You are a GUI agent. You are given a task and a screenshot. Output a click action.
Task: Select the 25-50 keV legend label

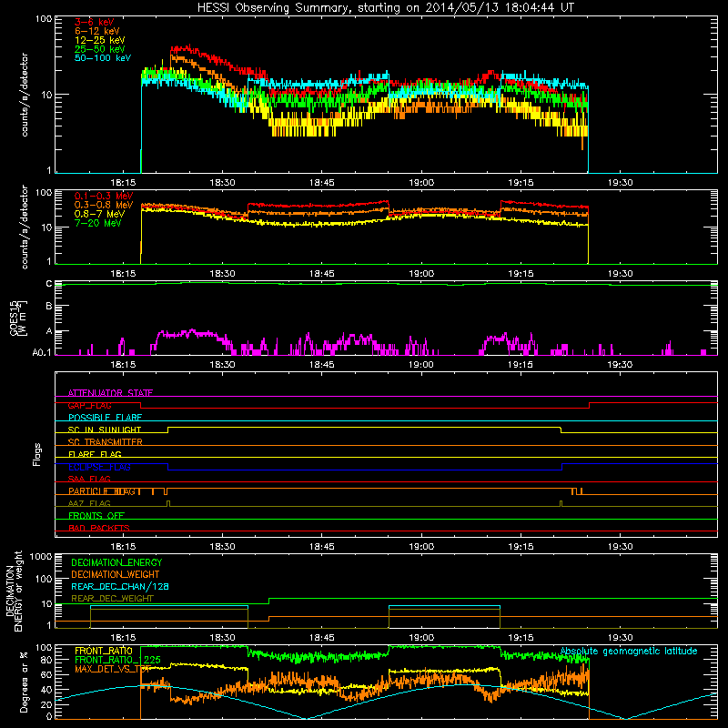coord(100,49)
